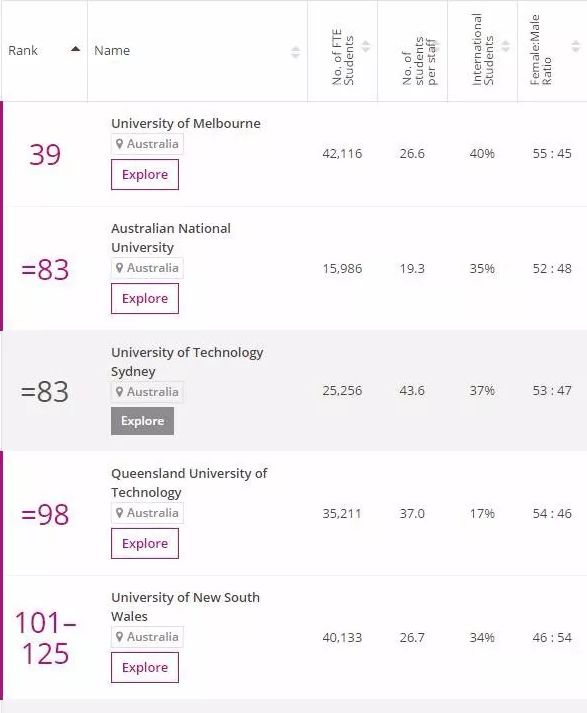Explore University of New South Wales
Image resolution: width=587 pixels, height=713 pixels.
click(145, 668)
